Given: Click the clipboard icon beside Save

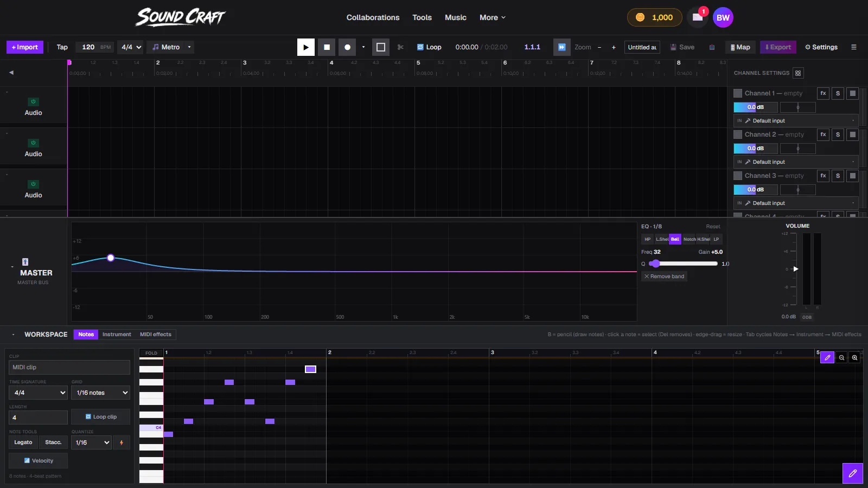Looking at the screenshot, I should (712, 47).
